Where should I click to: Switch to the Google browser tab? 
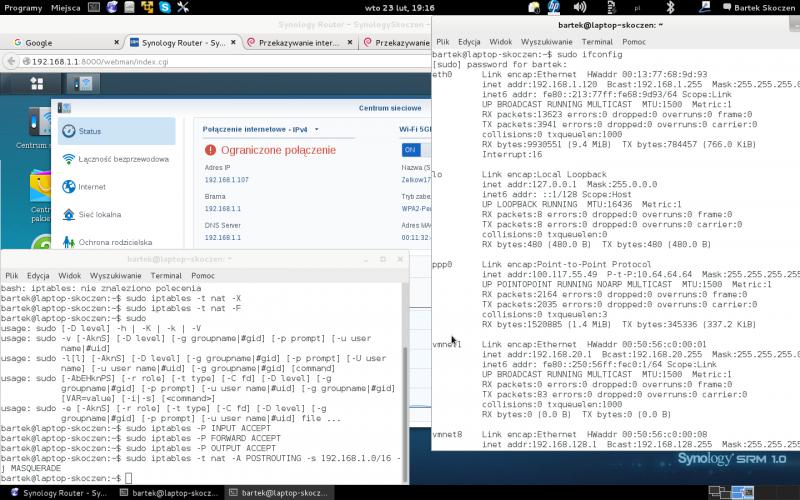point(60,43)
